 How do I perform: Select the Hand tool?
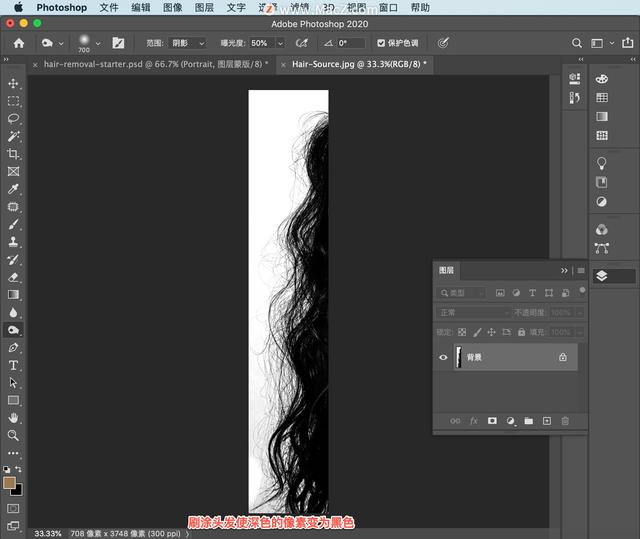[13, 418]
